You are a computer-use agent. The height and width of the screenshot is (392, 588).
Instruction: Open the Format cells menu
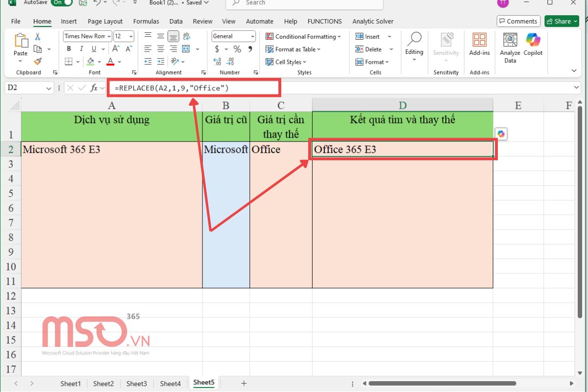point(372,62)
